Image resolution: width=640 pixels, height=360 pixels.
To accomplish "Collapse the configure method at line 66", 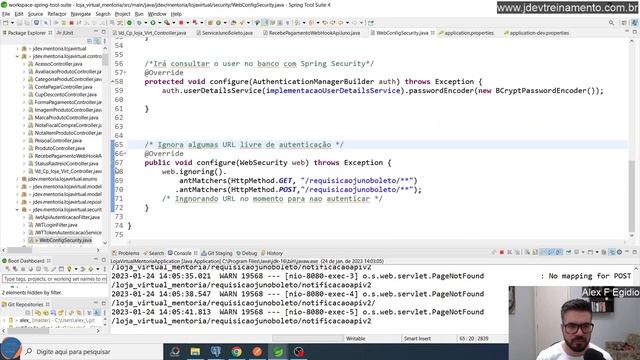I will pos(125,153).
